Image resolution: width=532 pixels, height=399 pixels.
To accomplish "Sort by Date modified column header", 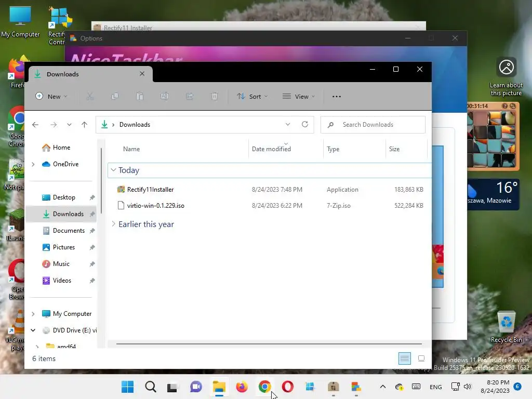I will pyautogui.click(x=286, y=149).
